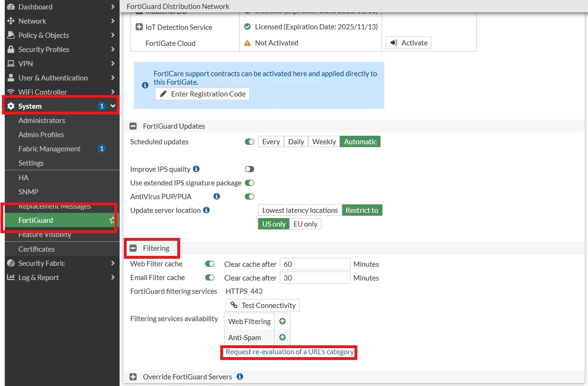Image resolution: width=588 pixels, height=386 pixels.
Task: Select the Daily update schedule option
Action: (x=296, y=141)
